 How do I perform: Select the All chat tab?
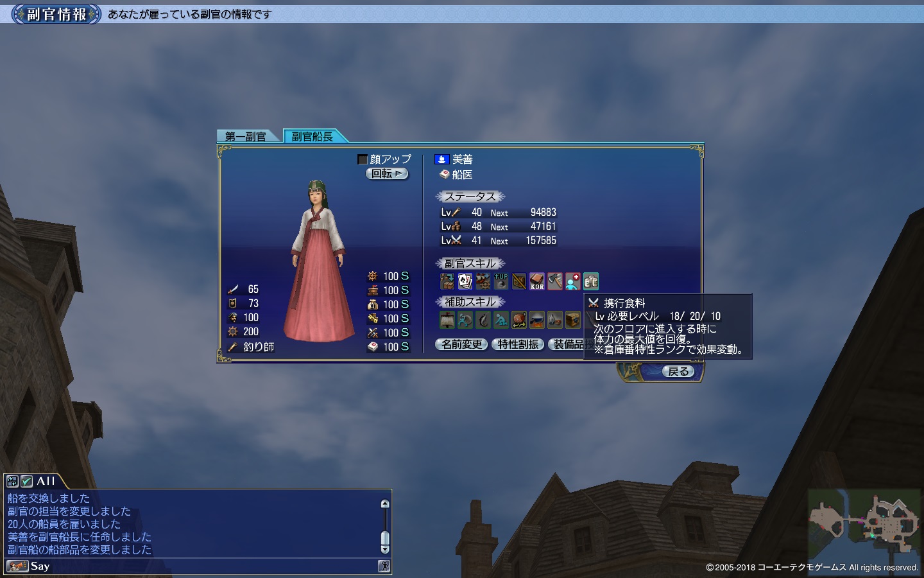coord(46,481)
